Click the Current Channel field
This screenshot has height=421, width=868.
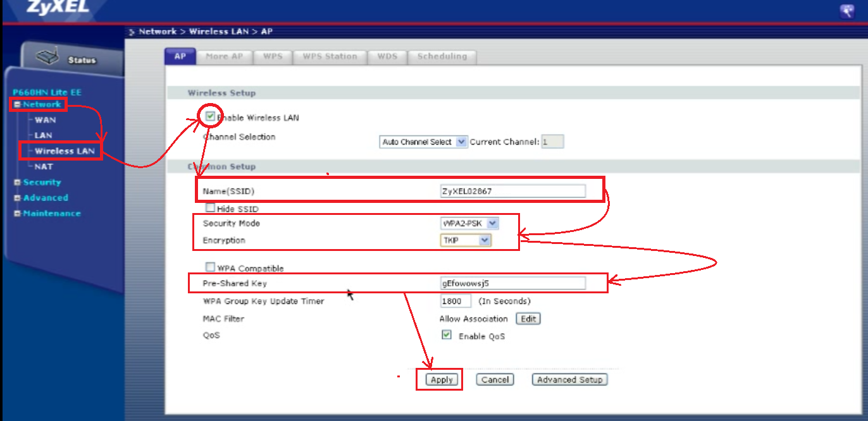coord(552,142)
